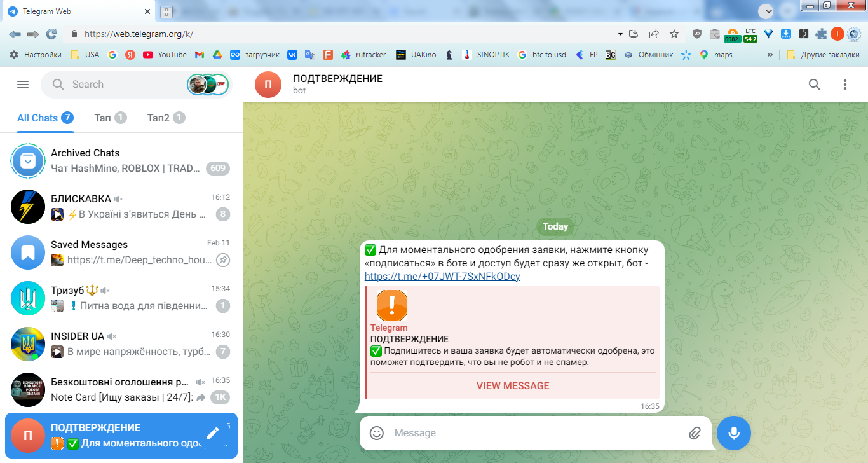Switch to the Тап2 folder tab
The image size is (868, 463).
coord(166,118)
